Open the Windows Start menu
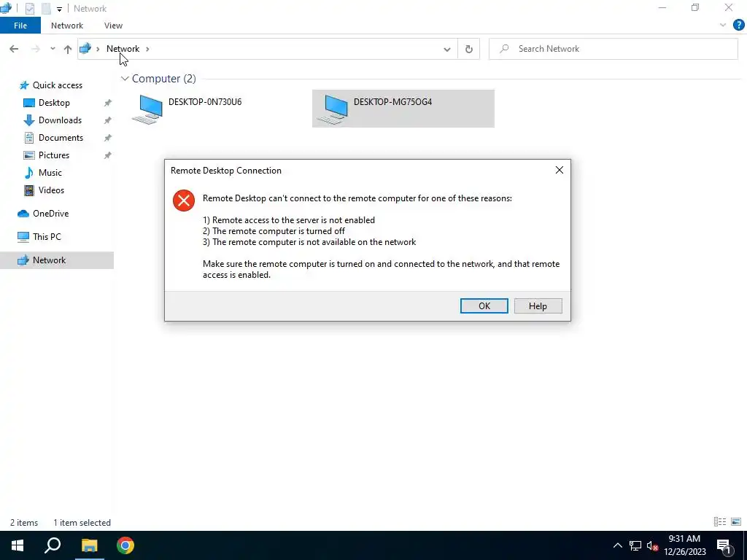 coord(18,545)
